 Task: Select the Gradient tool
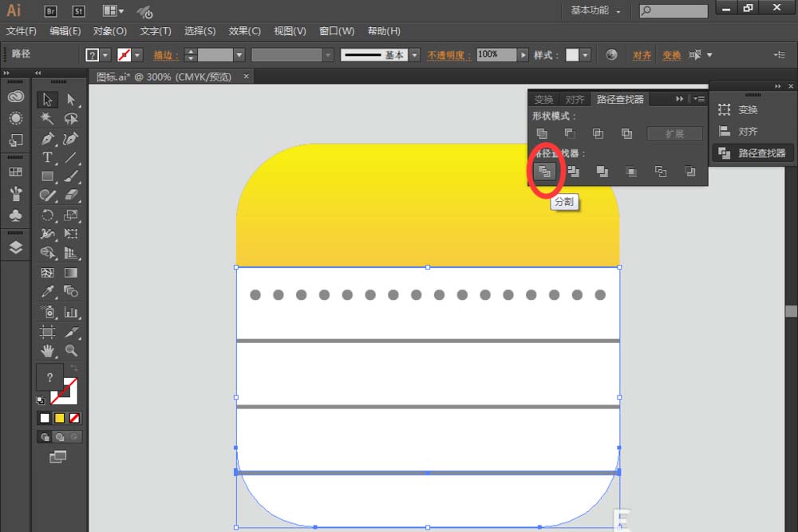click(x=71, y=273)
